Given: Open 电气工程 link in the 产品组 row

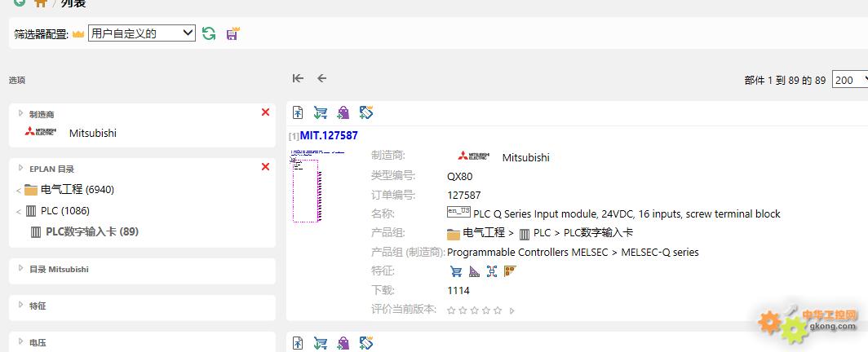Looking at the screenshot, I should coord(484,233).
